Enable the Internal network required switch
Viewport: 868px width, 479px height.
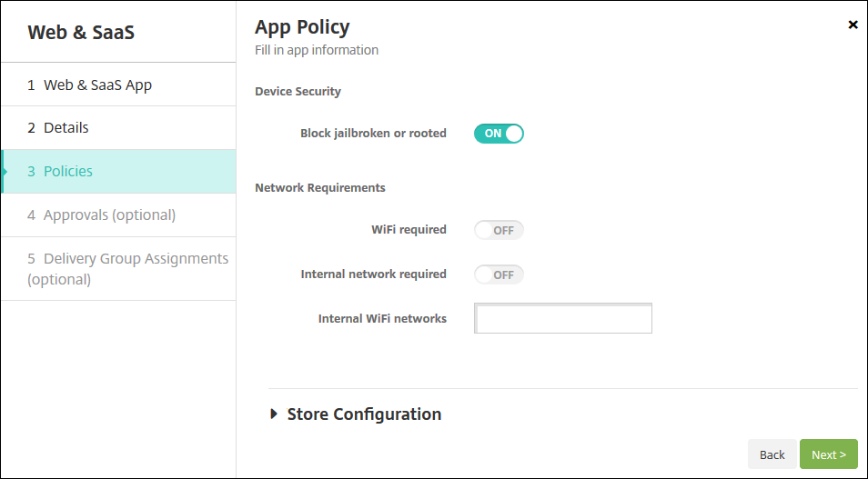coord(499,274)
